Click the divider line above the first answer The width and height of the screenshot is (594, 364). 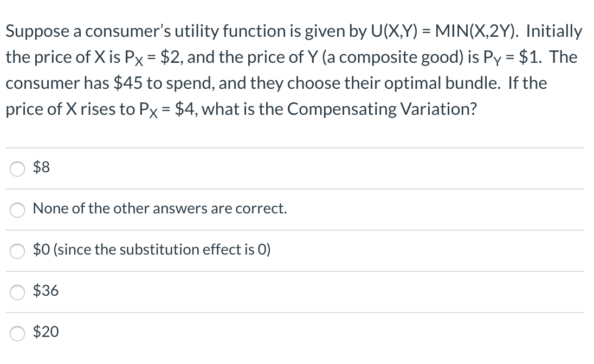[297, 147]
